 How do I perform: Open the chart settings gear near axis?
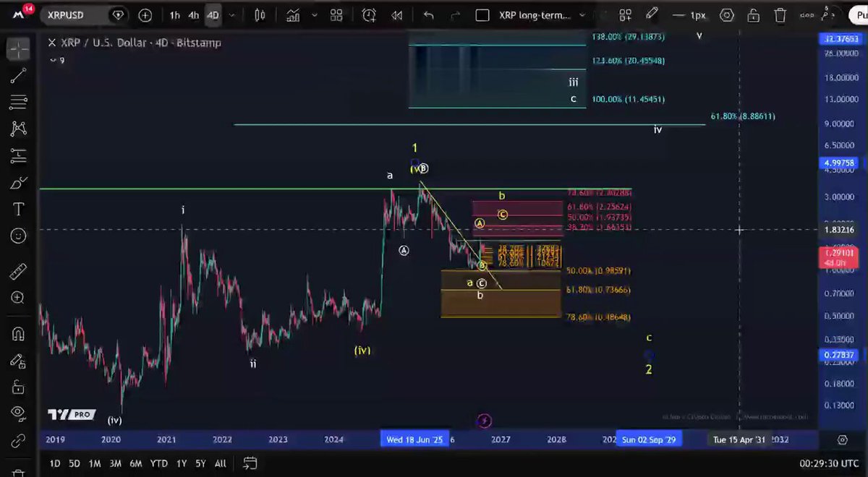(843, 439)
